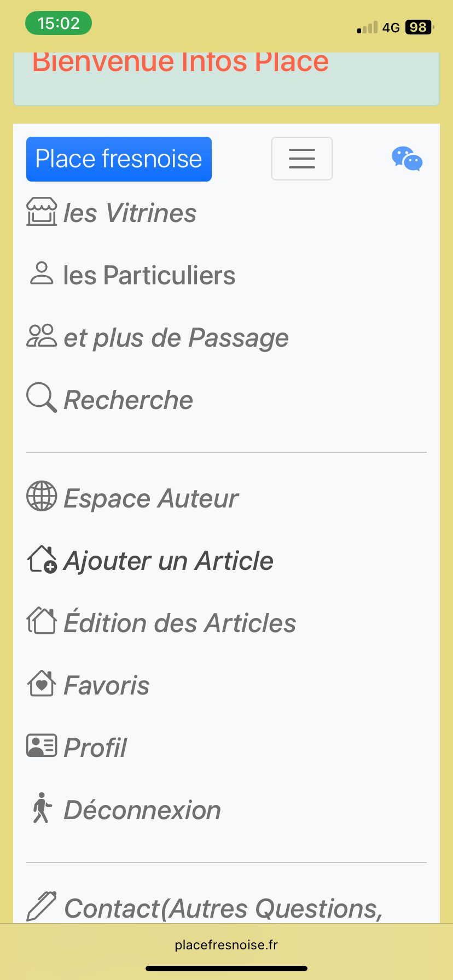Tap the heart house Favoris icon
The height and width of the screenshot is (980, 453).
[42, 684]
